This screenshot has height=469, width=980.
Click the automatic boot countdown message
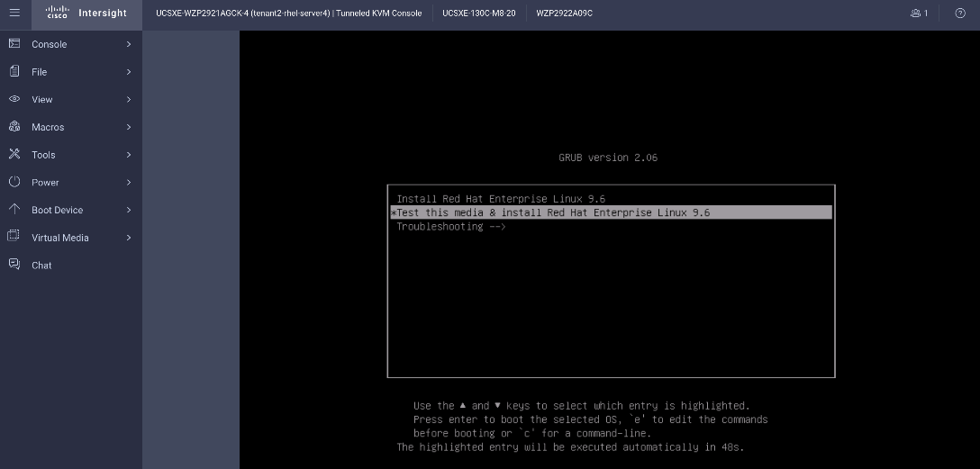(x=571, y=447)
